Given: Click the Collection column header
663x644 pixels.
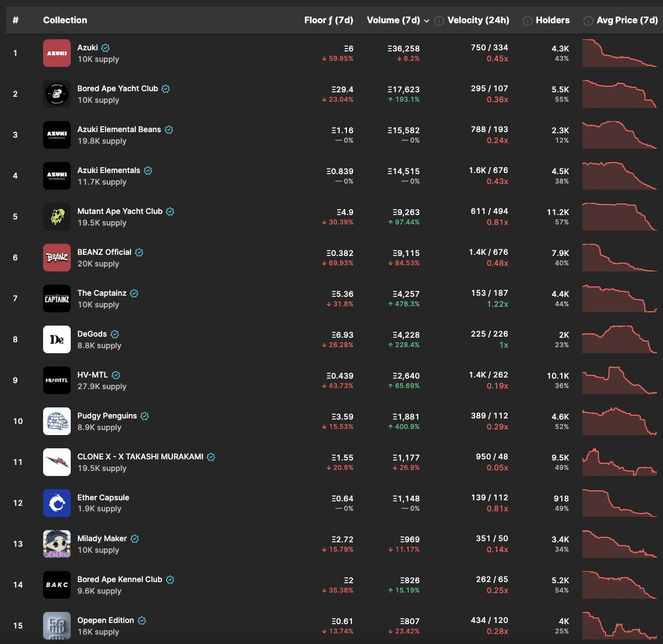Looking at the screenshot, I should (x=65, y=20).
